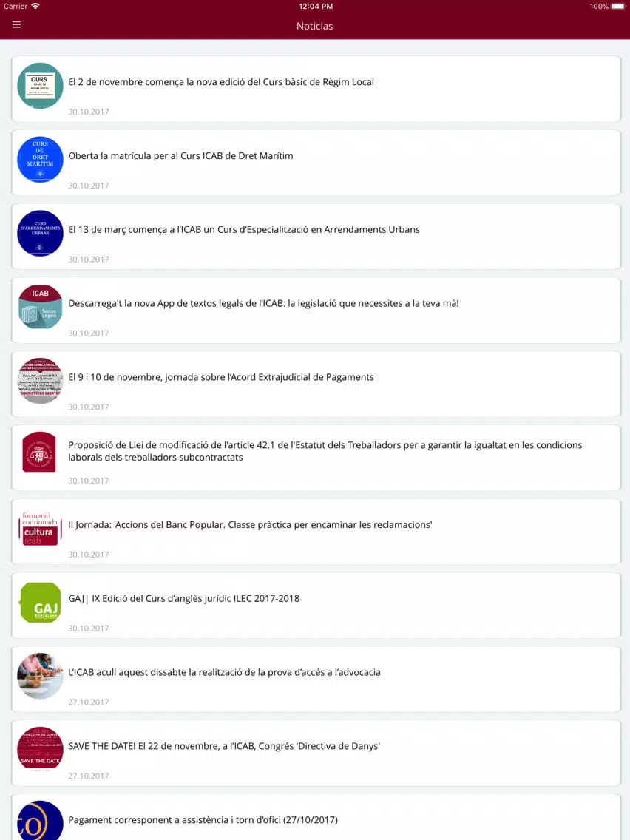This screenshot has height=840, width=630.
Task: Open the prova d'accés a l'advocacia headline
Action: click(x=225, y=672)
